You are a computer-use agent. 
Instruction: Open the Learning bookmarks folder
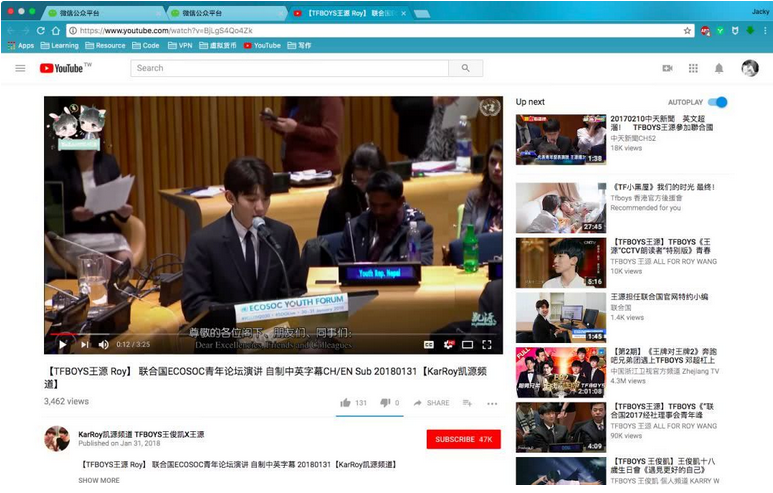tap(60, 45)
